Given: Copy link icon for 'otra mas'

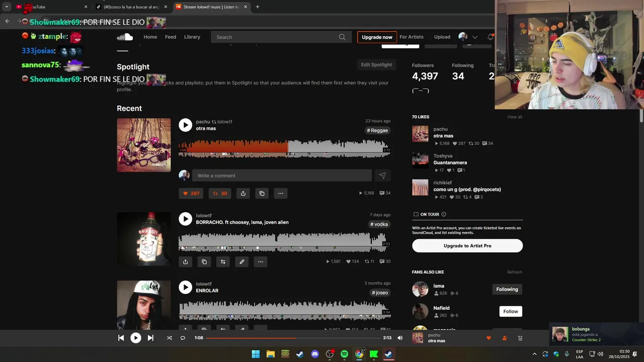Looking at the screenshot, I should 262,193.
